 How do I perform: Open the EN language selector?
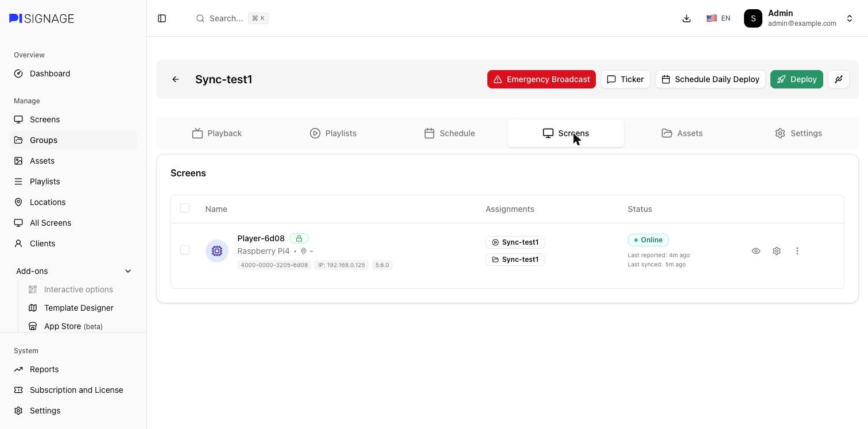tap(718, 18)
